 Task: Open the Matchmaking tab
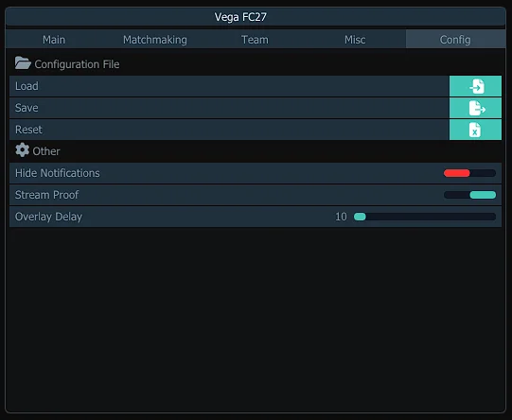pos(155,40)
